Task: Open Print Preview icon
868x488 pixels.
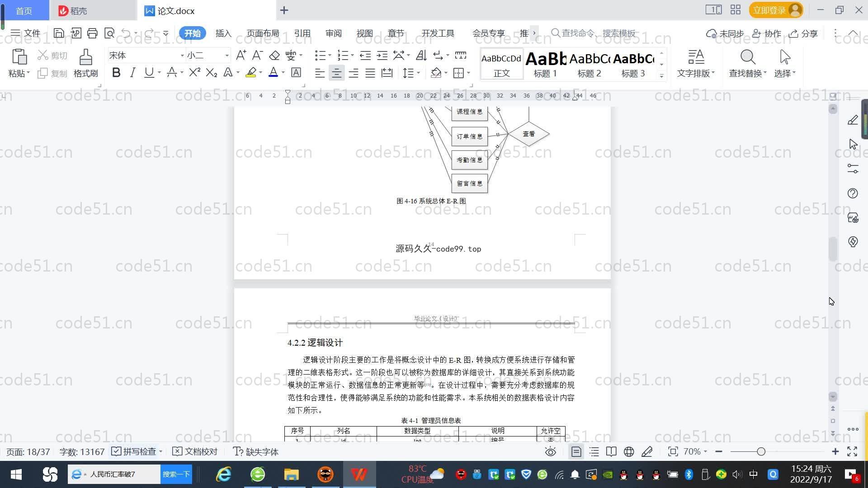Action: click(109, 33)
